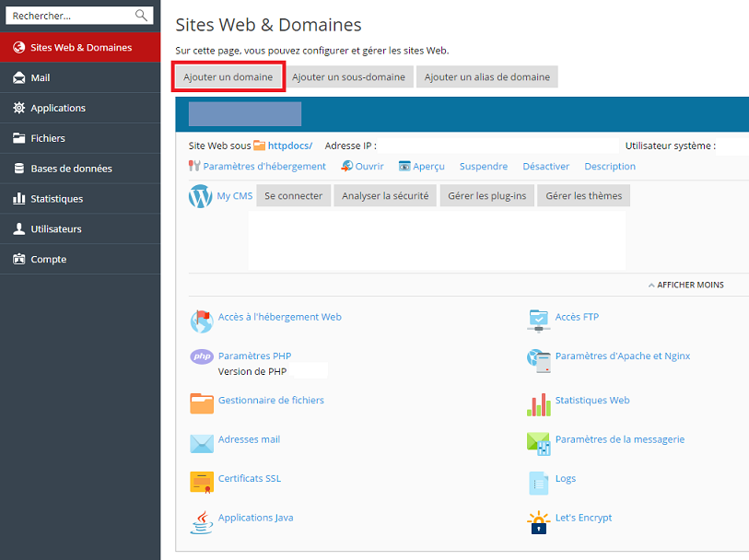Open the Paramètres d'hébergement link
The height and width of the screenshot is (560, 749).
[264, 166]
